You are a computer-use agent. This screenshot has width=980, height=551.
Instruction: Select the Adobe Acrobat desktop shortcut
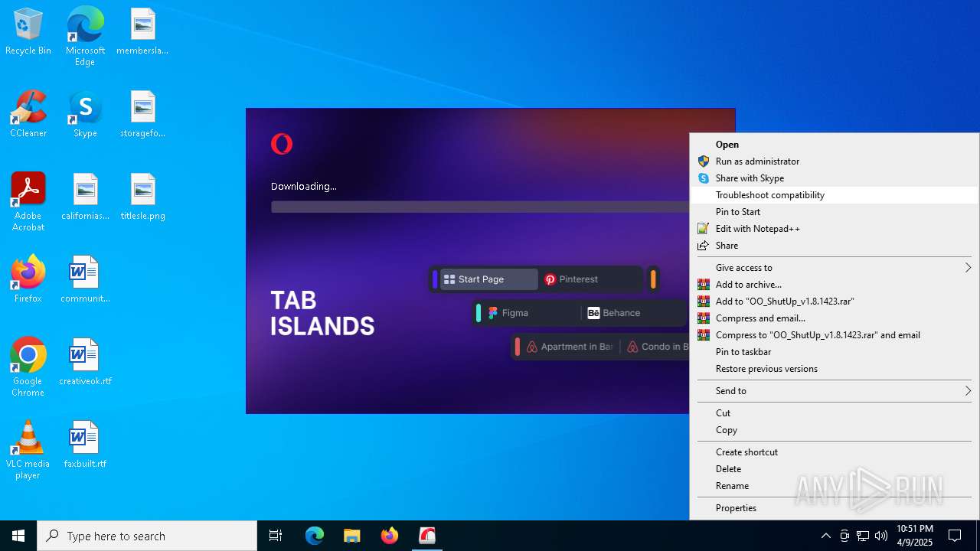click(x=28, y=202)
